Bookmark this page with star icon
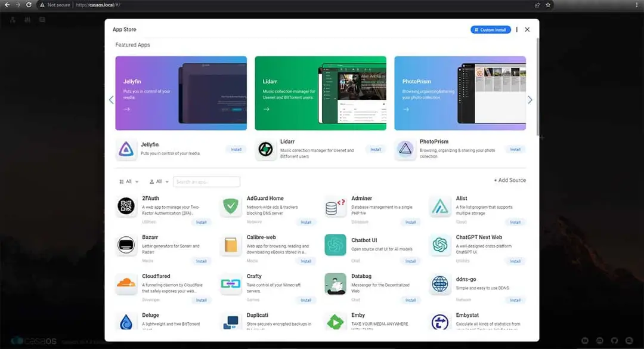644x349 pixels. (548, 5)
